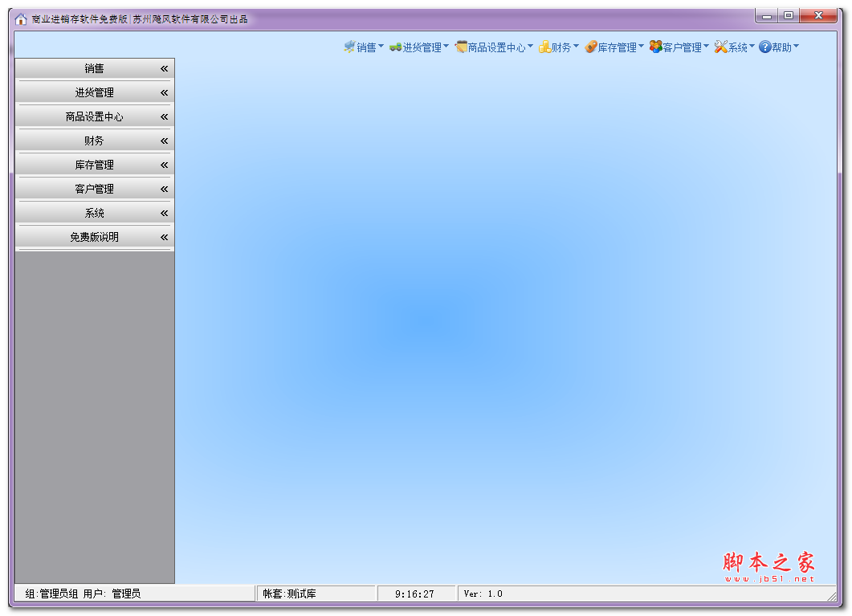Open the 帮助 toolbar menu label

[781, 48]
